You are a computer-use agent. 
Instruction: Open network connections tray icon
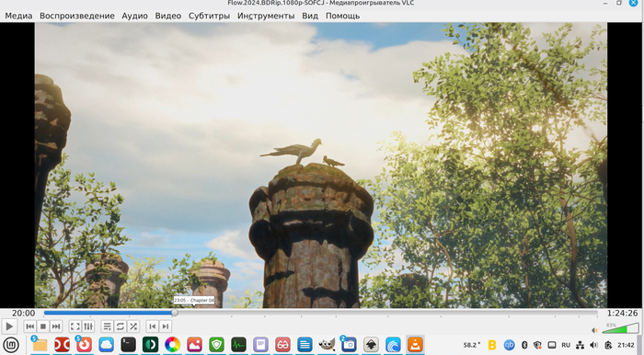(580, 345)
